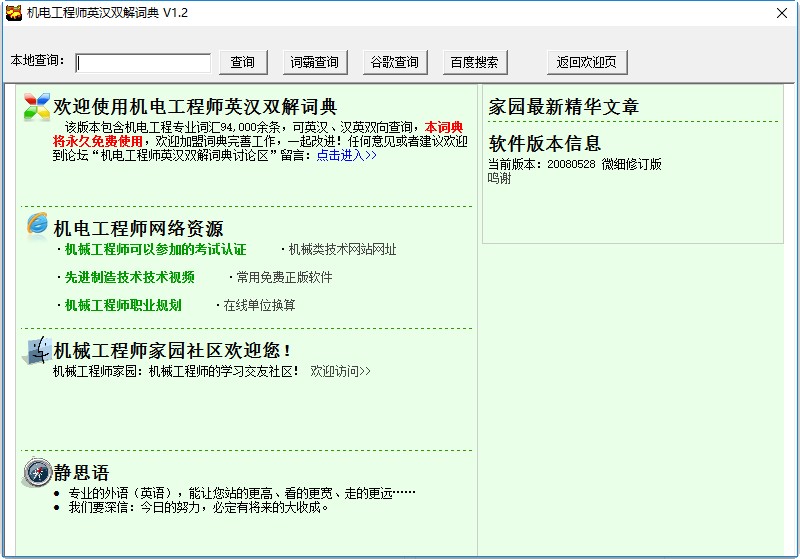Click the Mac Finder community icon

[x=37, y=350]
